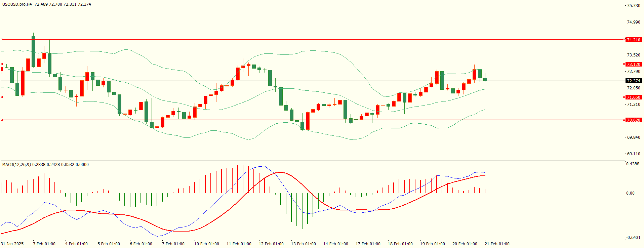
Task: Grab left anchor handle of 70.620 line
Action: [x=2, y=120]
